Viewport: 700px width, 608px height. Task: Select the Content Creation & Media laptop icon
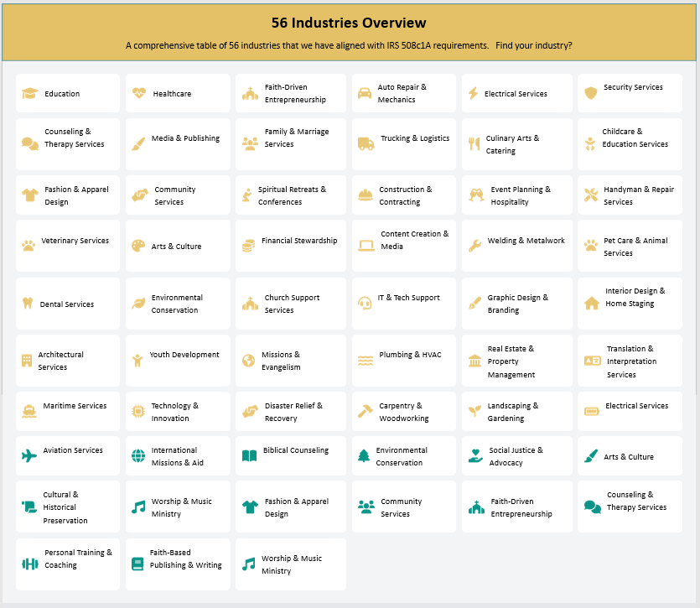coord(366,246)
